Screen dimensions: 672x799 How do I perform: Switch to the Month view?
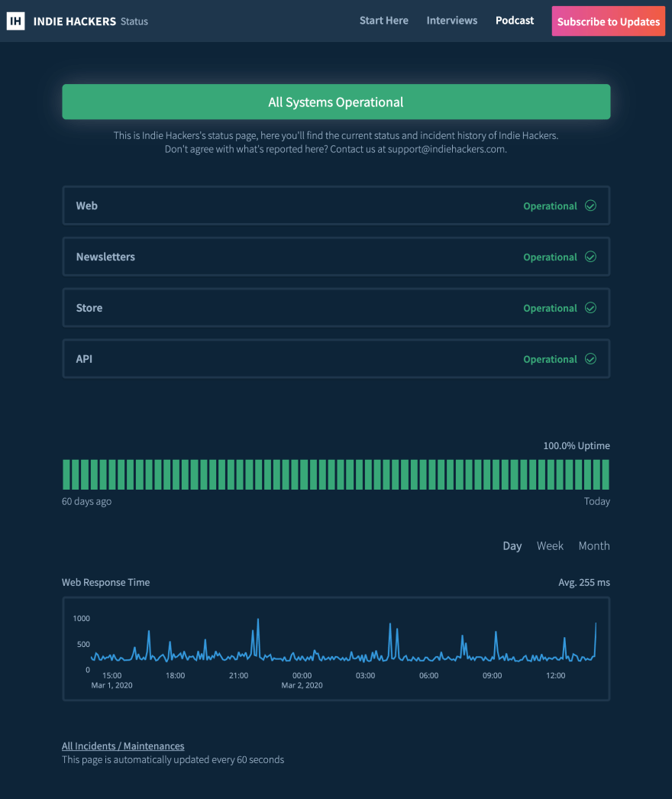pyautogui.click(x=594, y=545)
